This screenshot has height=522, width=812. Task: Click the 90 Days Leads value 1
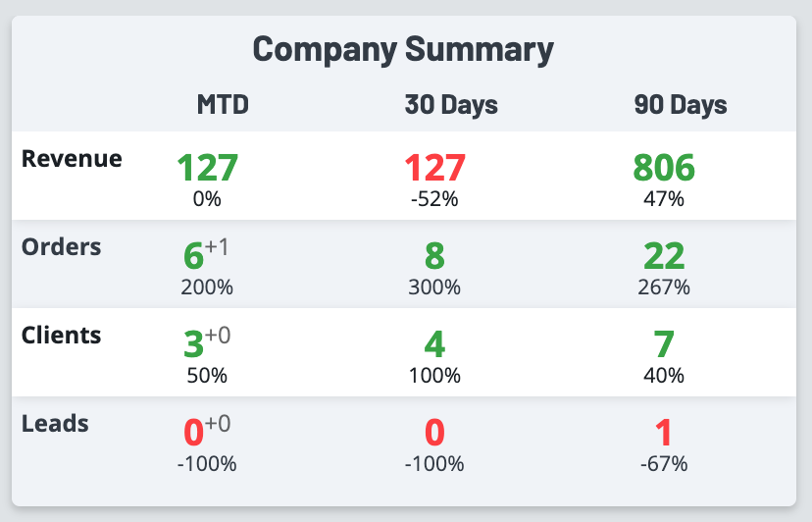click(664, 433)
